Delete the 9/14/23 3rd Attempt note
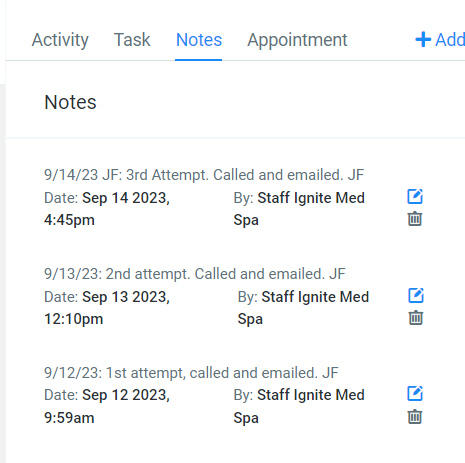The height and width of the screenshot is (463, 465). 415,219
